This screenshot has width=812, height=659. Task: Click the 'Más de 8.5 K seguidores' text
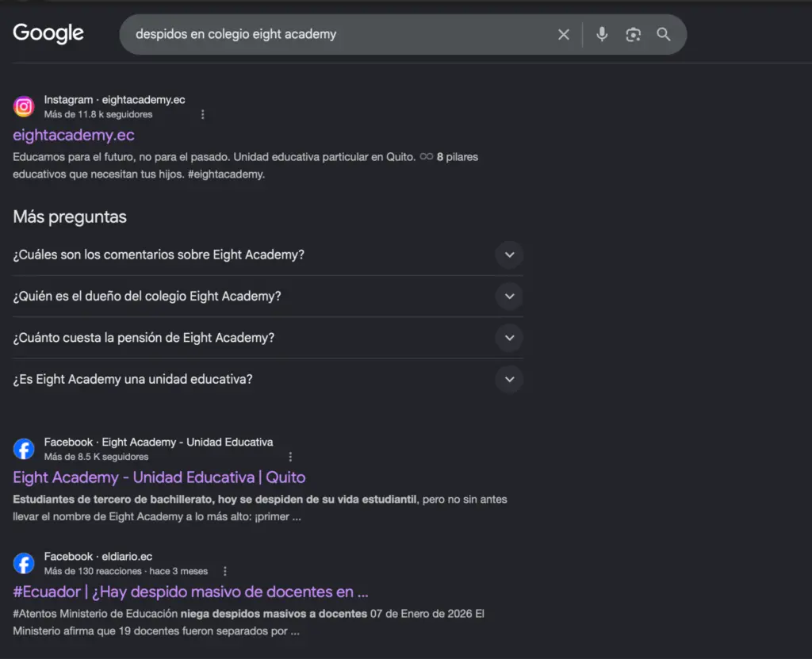[x=96, y=457]
